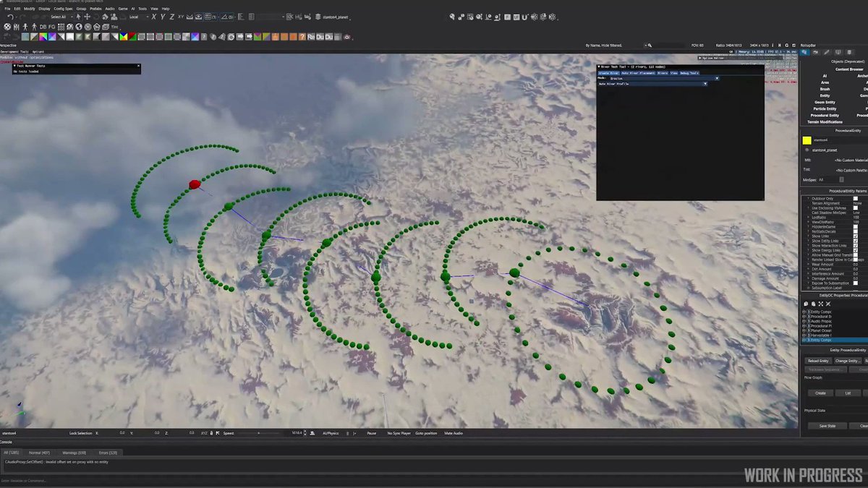Click the Flow Graph List button

click(848, 393)
